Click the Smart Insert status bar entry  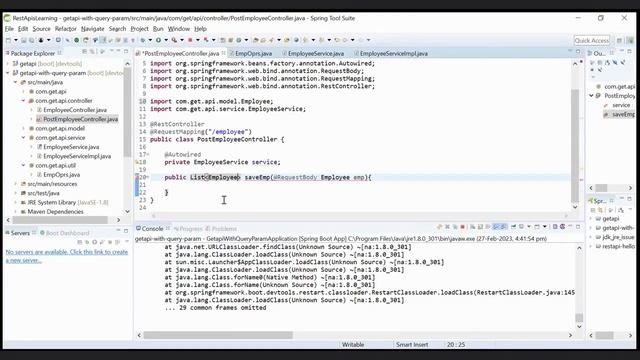(412, 345)
